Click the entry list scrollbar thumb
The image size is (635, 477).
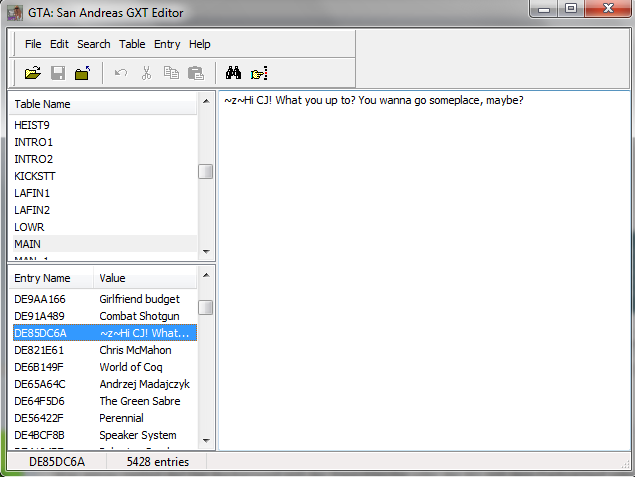point(206,307)
